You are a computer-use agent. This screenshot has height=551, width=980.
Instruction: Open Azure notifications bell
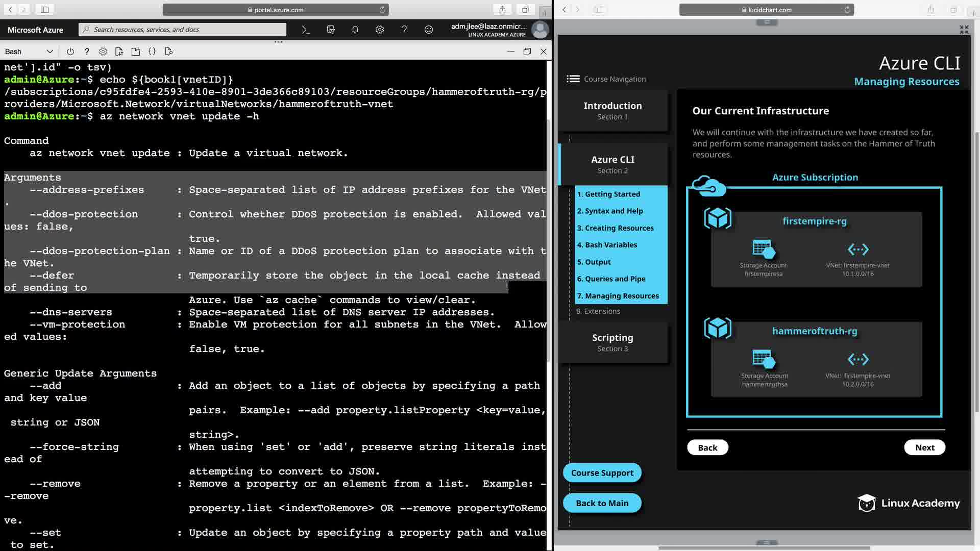click(355, 30)
